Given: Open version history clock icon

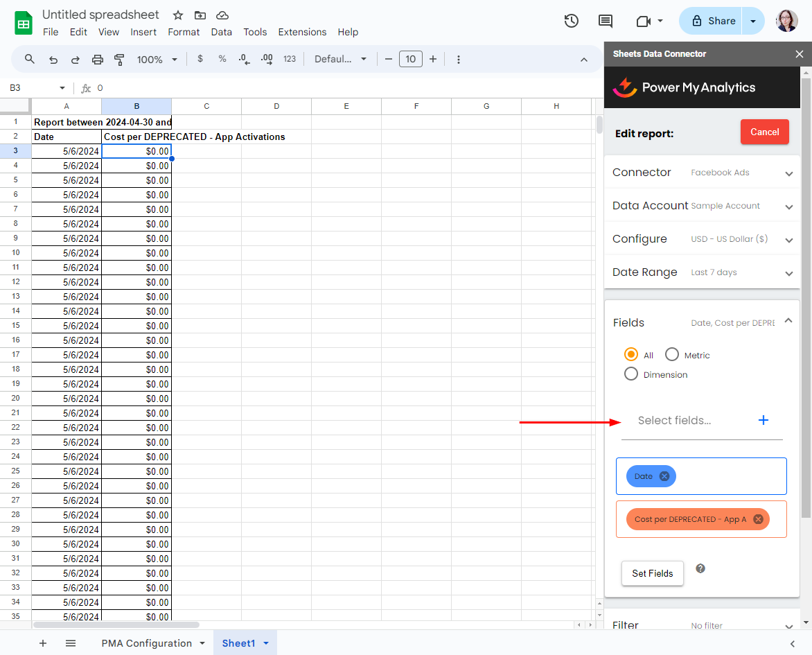Looking at the screenshot, I should (x=571, y=21).
